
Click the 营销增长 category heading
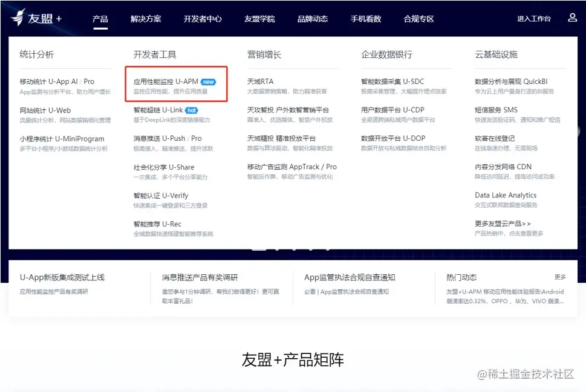tap(264, 54)
